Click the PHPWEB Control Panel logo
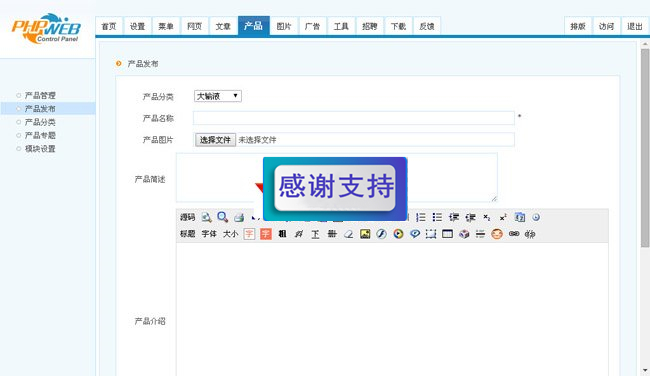650x376 pixels. pyautogui.click(x=46, y=29)
